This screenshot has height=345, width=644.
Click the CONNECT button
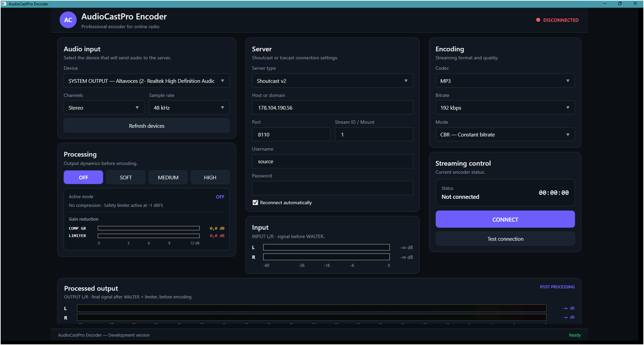coord(505,219)
